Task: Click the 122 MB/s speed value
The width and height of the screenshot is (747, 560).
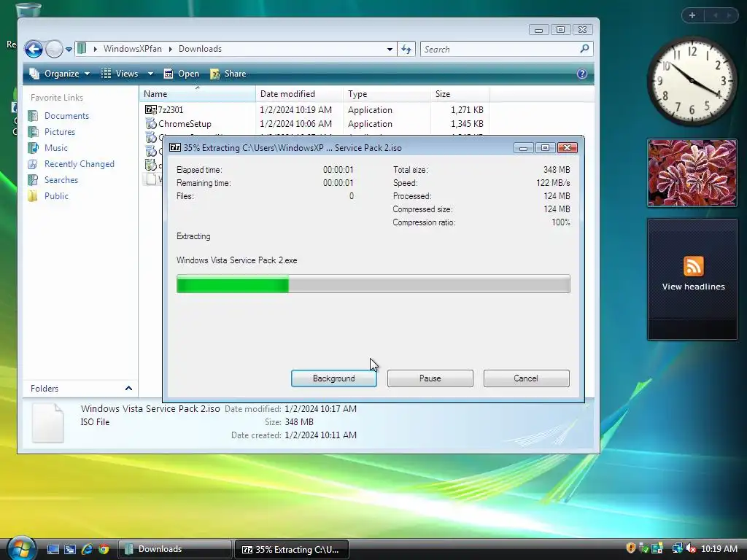Action: tap(553, 183)
